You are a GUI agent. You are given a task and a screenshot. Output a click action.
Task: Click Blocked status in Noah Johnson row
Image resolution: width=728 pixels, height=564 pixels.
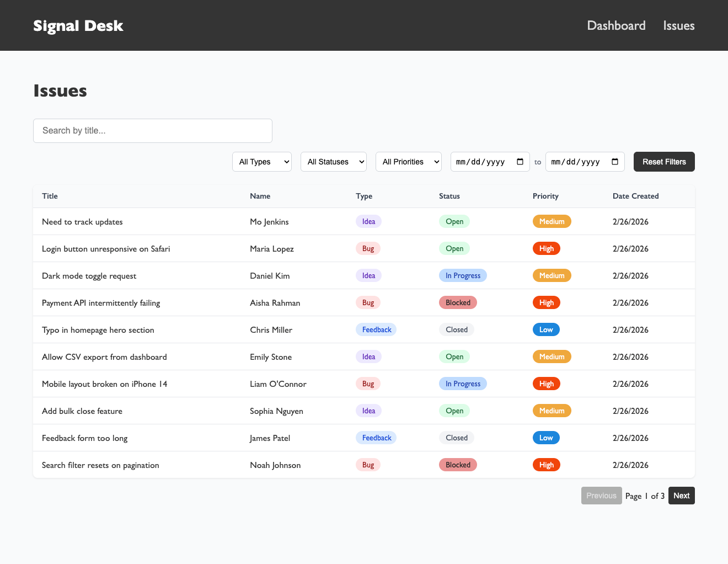click(458, 465)
